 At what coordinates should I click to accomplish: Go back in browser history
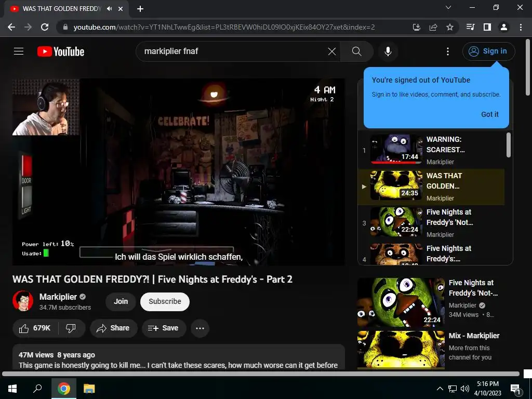11,27
